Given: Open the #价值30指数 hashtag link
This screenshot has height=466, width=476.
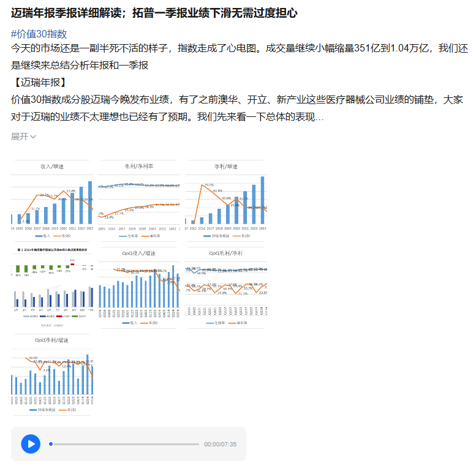Looking at the screenshot, I should pyautogui.click(x=39, y=34).
